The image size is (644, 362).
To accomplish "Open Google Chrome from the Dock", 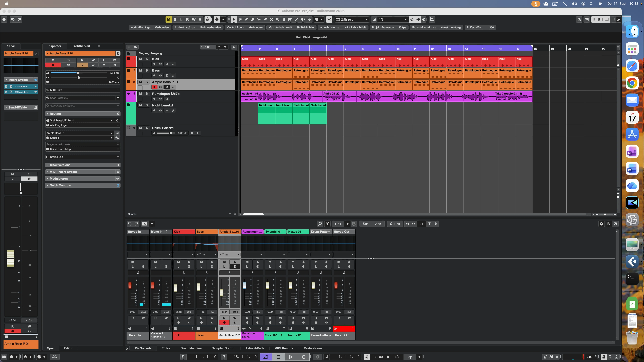I will tap(632, 83).
